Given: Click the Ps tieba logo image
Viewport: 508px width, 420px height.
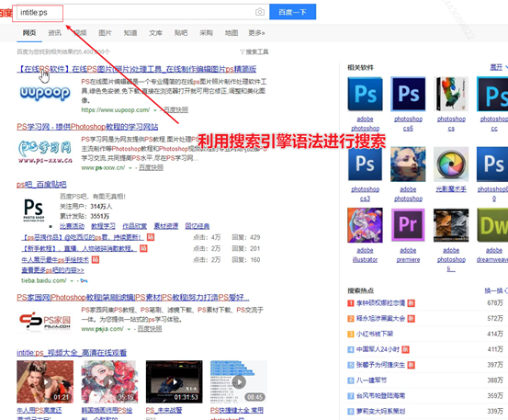Looking at the screenshot, I should pos(34,210).
